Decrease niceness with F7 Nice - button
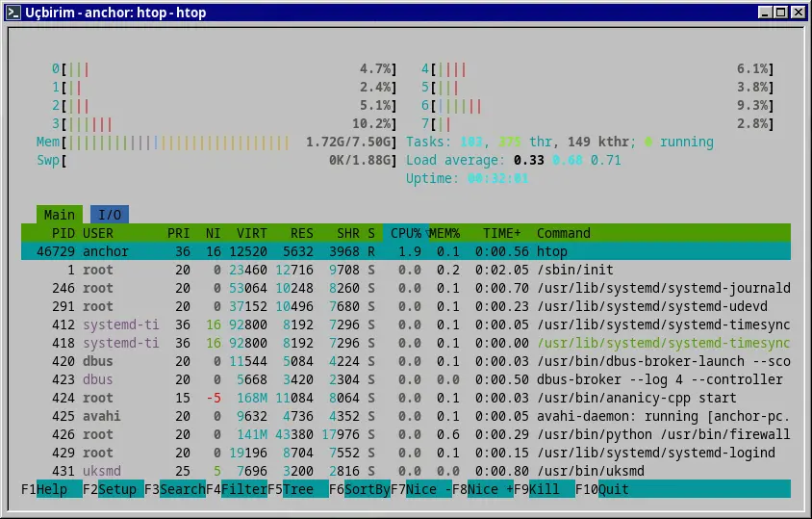812x519 pixels. tap(421, 489)
